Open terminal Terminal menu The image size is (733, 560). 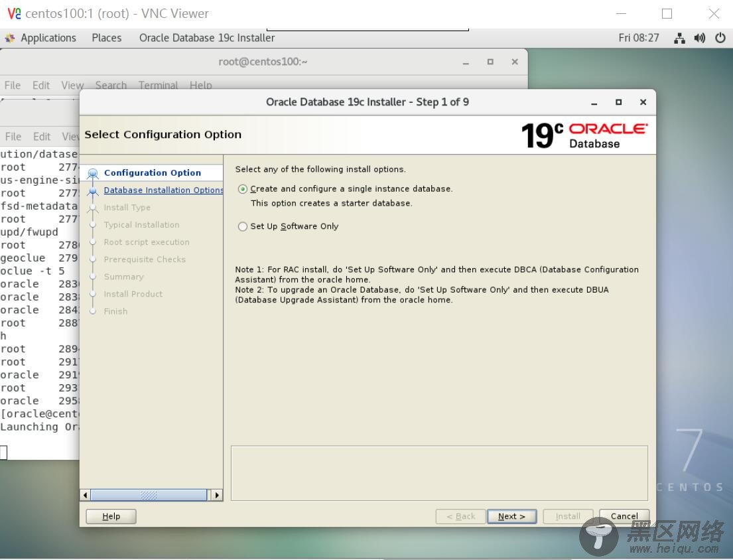[158, 85]
